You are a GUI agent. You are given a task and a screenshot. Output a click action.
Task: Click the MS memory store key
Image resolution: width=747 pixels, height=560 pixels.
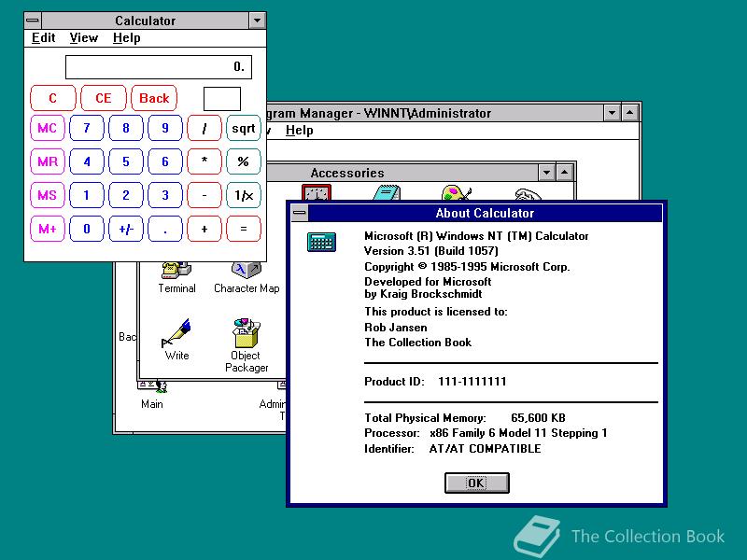48,195
